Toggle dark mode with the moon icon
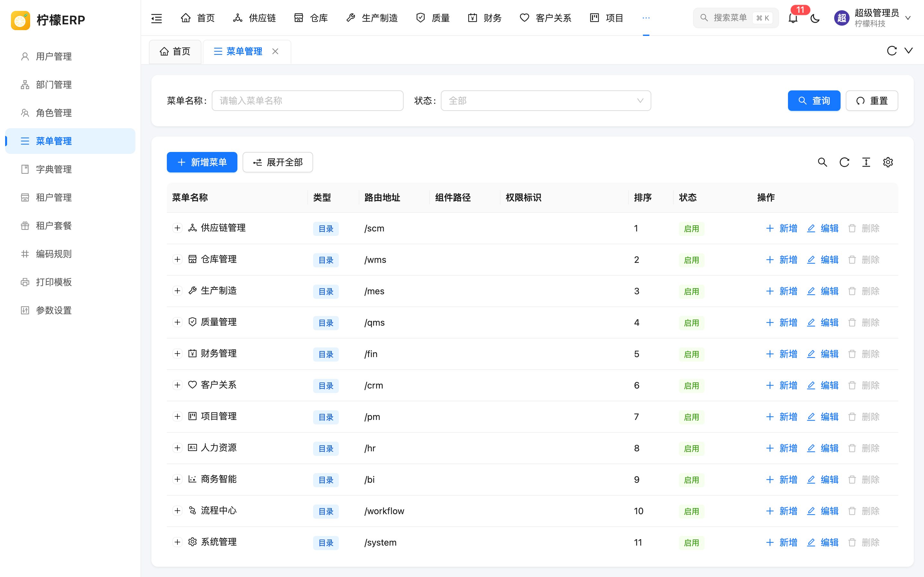This screenshot has width=924, height=577. [x=815, y=18]
